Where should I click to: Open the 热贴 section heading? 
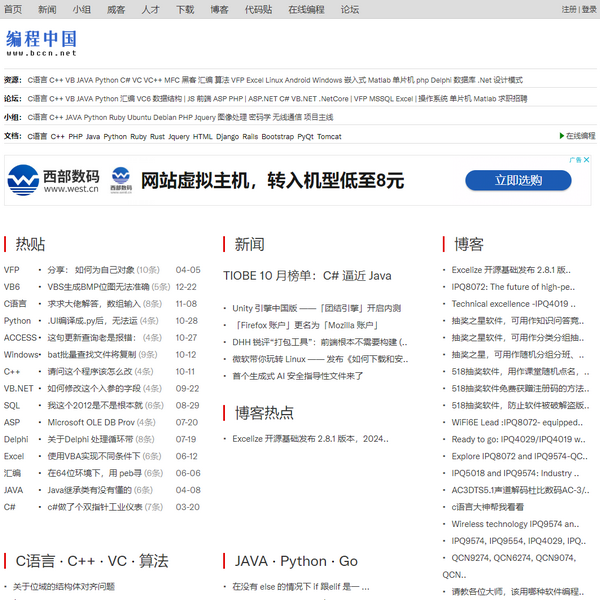pos(30,244)
